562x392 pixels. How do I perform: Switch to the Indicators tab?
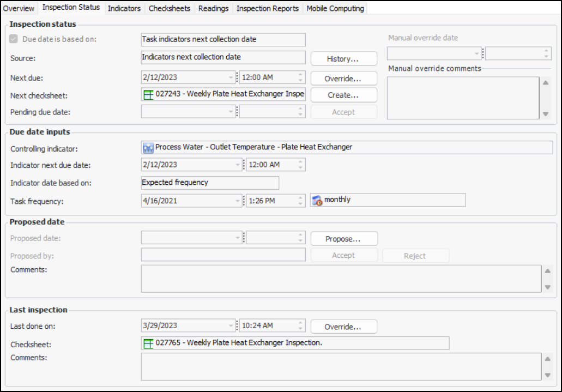point(124,8)
